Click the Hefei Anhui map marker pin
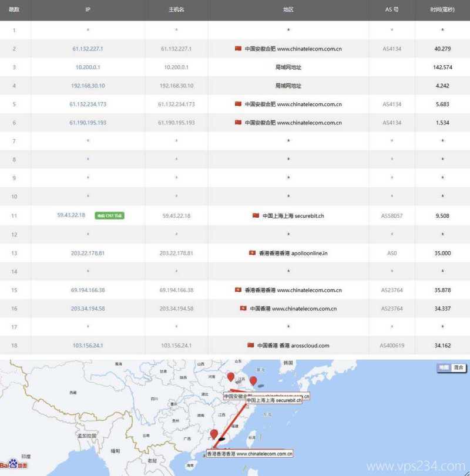Viewport: 470px width, 476px height. 231,377
